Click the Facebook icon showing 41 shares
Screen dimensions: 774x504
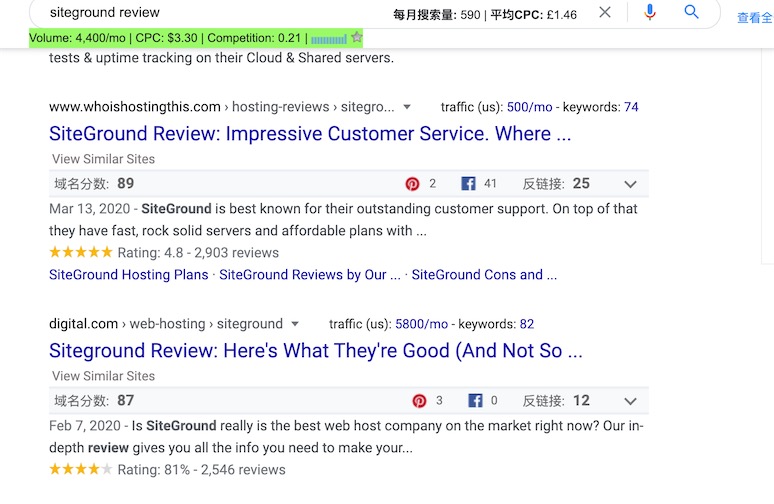468,184
